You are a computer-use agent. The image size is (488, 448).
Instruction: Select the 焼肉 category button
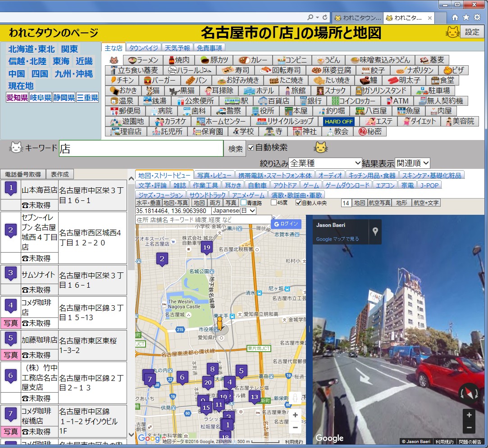(x=179, y=60)
